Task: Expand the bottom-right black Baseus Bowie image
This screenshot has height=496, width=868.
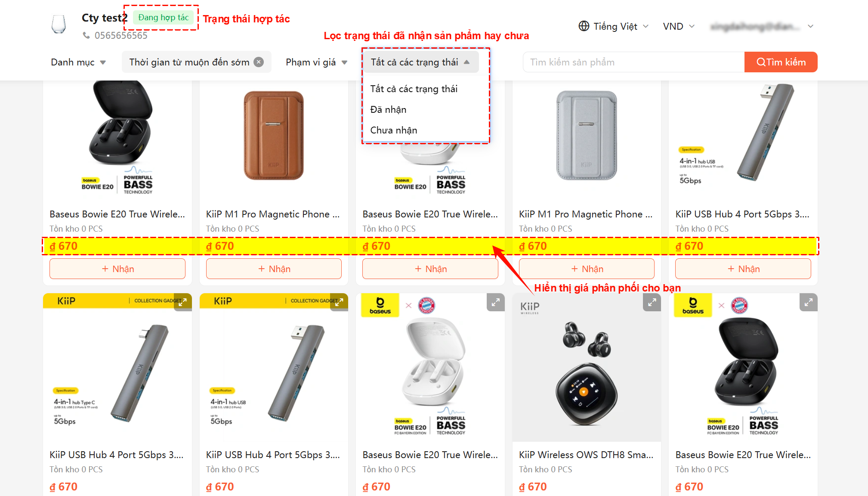Action: tap(809, 302)
